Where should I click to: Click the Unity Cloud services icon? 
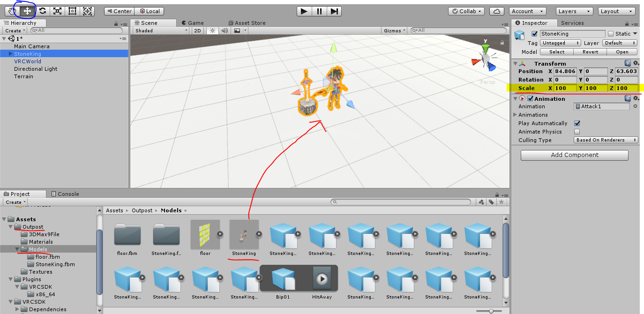pos(496,11)
